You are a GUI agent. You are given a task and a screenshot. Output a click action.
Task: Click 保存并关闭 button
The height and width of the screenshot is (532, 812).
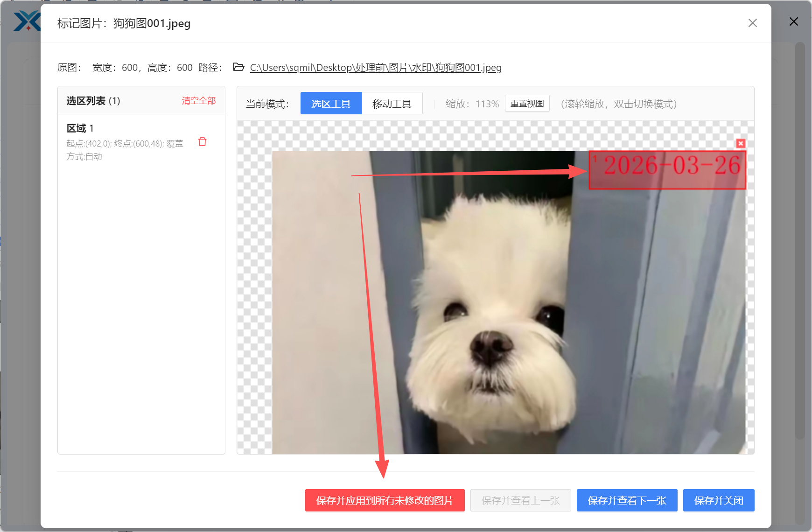[719, 500]
